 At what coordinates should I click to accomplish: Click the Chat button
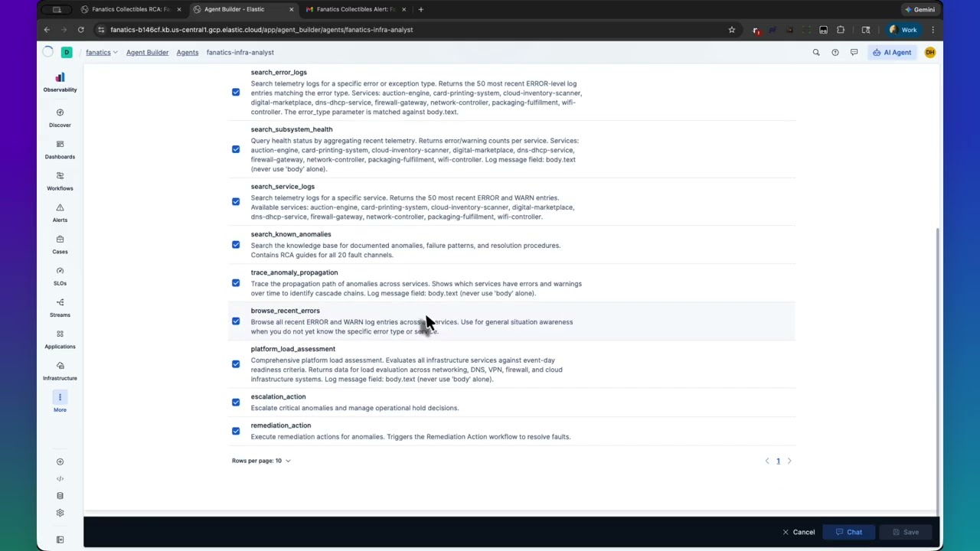click(849, 532)
